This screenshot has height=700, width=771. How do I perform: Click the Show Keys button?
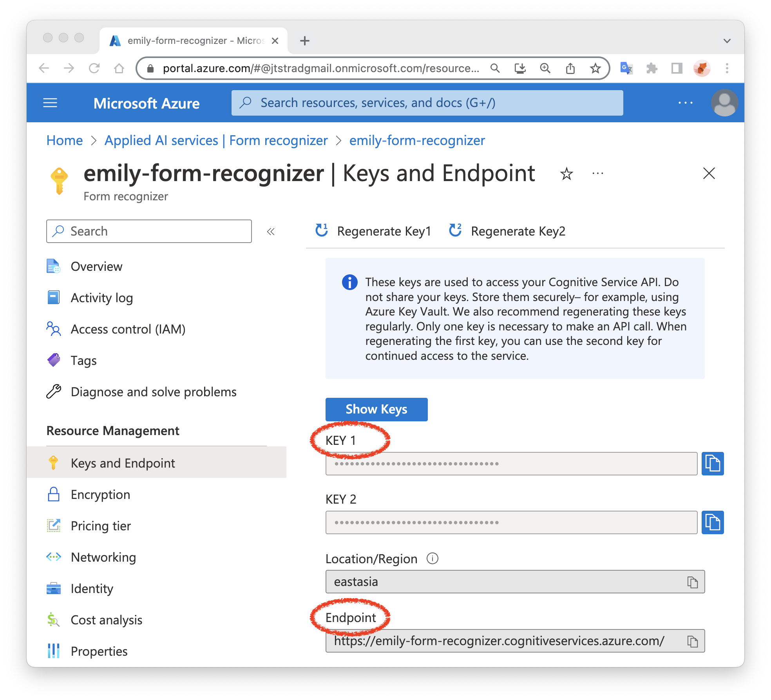[376, 409]
